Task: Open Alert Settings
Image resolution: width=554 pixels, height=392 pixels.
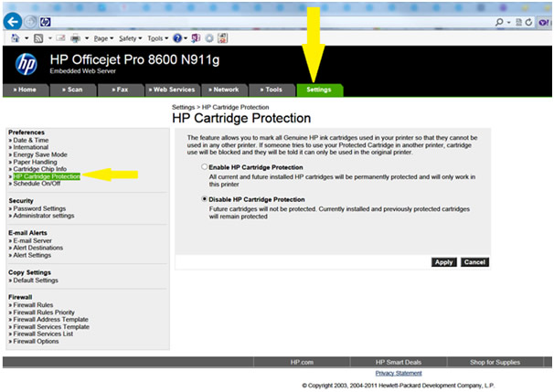Action: coord(32,255)
